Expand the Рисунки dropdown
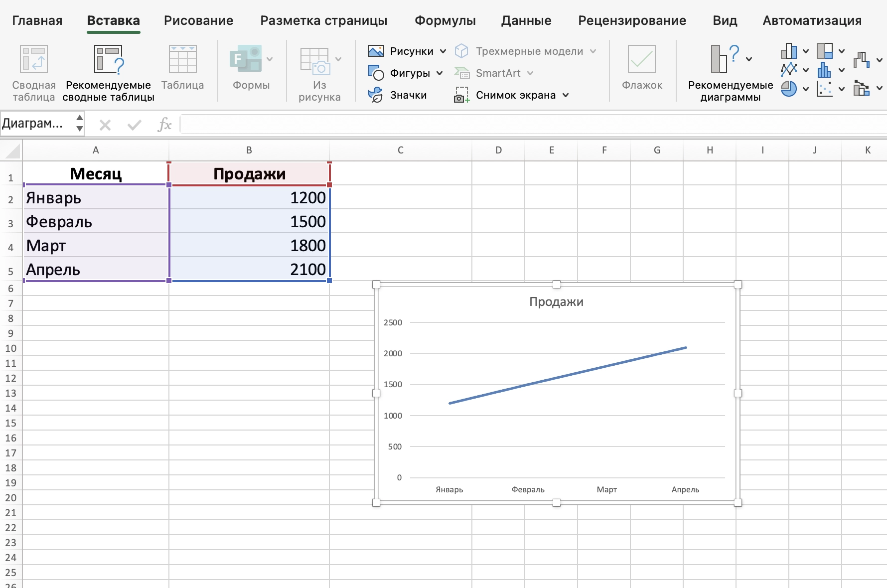887x588 pixels. (443, 51)
